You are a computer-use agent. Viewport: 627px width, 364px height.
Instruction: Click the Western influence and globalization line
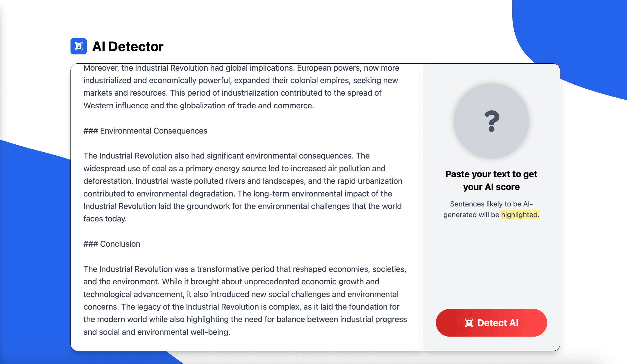(198, 106)
